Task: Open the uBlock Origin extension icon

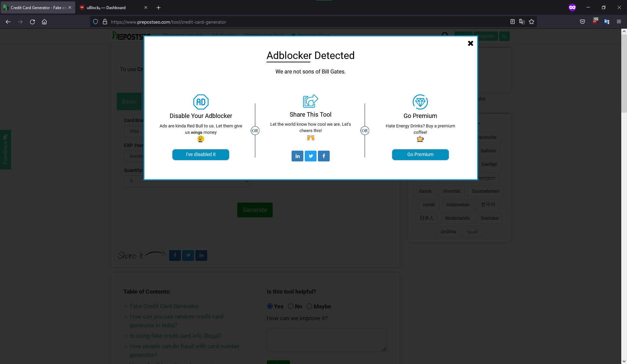Action: click(595, 22)
